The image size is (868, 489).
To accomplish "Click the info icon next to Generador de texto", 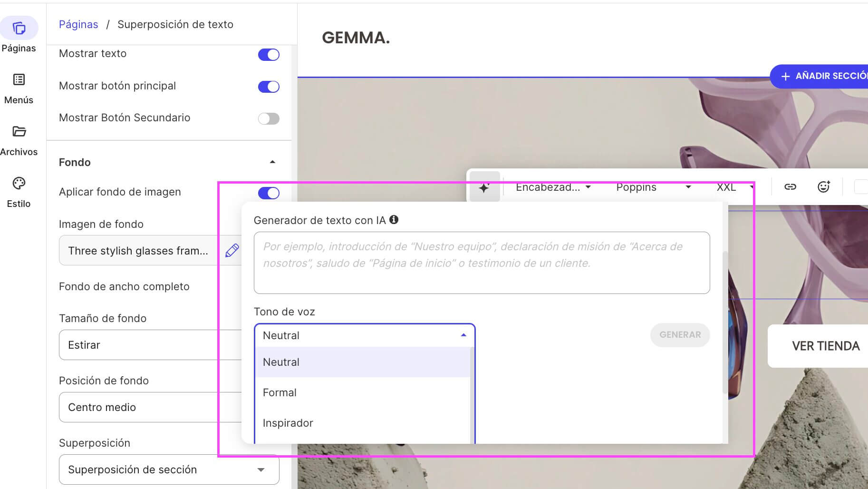I will 394,220.
